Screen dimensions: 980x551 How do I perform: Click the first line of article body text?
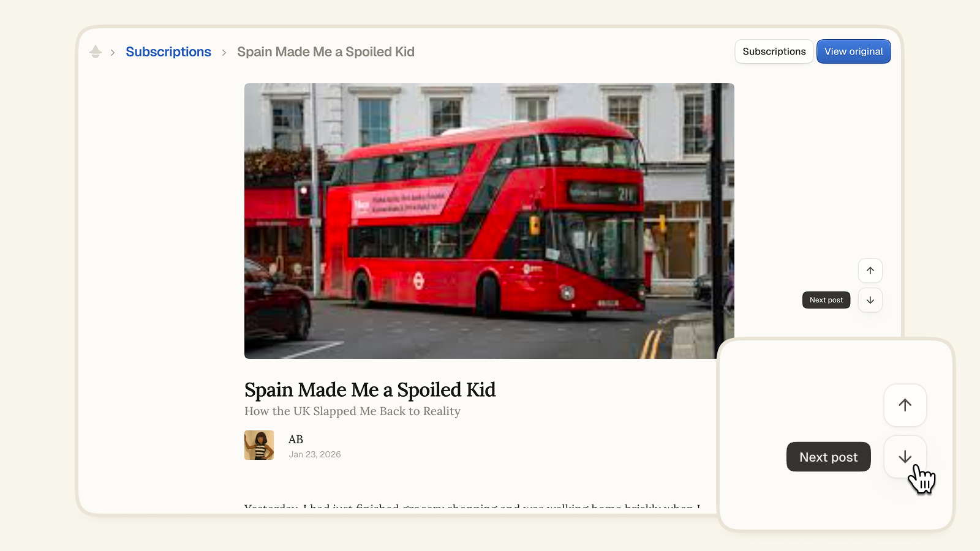click(x=472, y=508)
